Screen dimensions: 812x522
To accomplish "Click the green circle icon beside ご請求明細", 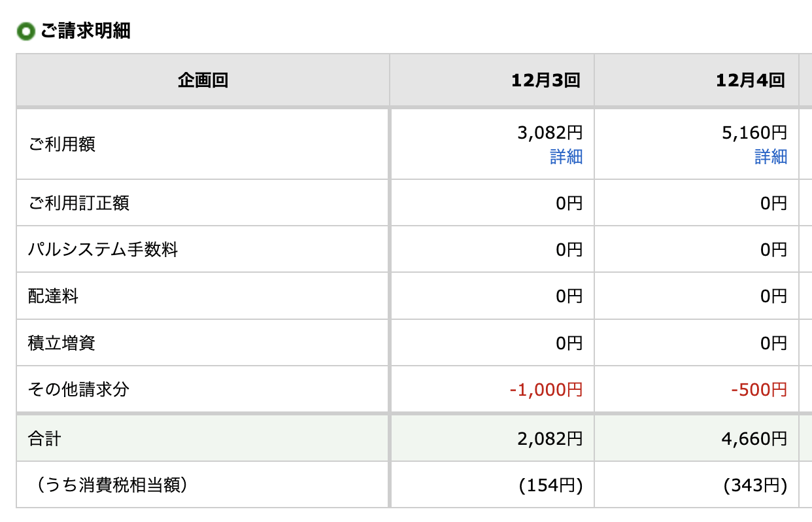I will (25, 31).
